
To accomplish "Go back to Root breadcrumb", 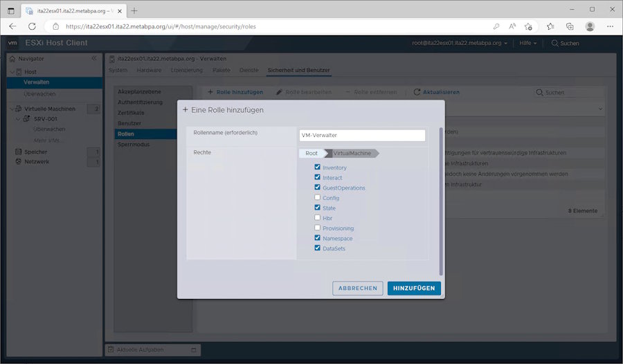I will coord(311,153).
